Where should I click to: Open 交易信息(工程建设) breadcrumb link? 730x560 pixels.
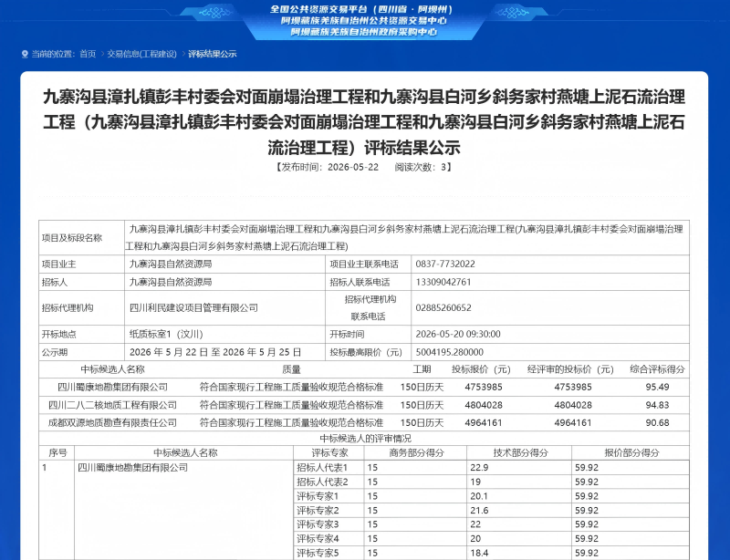[142, 54]
